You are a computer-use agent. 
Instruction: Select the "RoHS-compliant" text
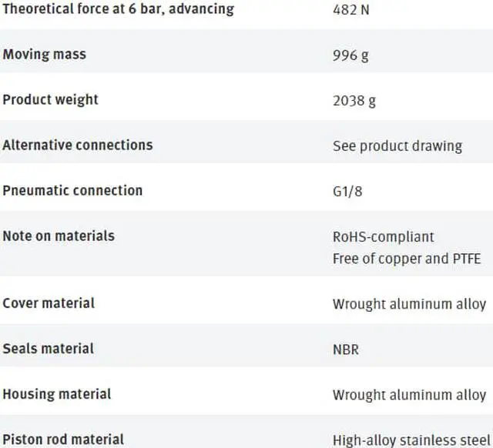click(x=383, y=236)
